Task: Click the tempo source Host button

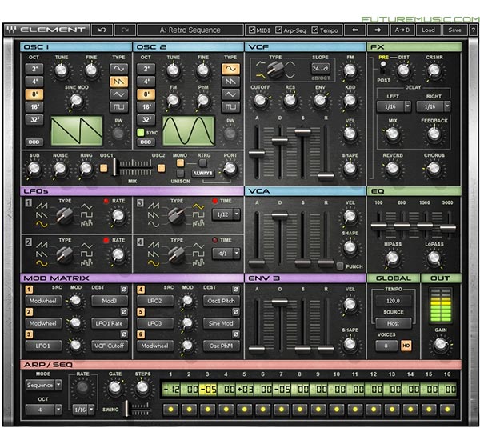Action: pyautogui.click(x=393, y=323)
